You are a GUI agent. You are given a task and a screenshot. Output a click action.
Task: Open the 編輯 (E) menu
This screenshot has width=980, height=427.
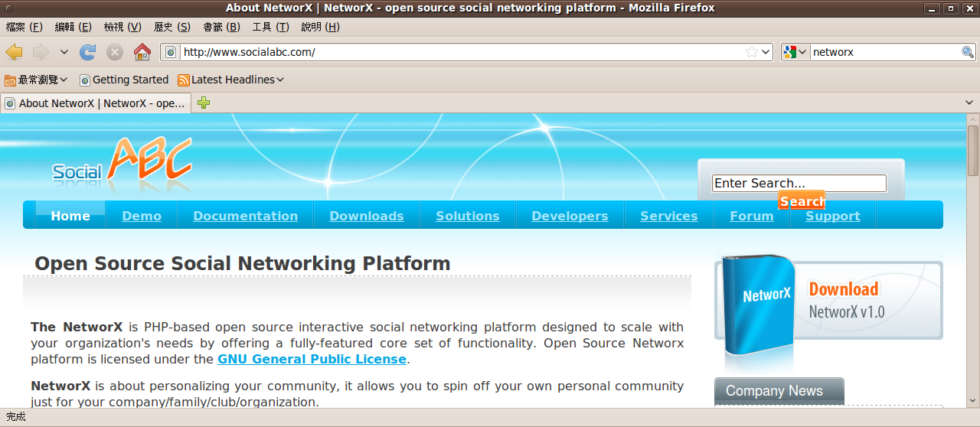tap(73, 27)
